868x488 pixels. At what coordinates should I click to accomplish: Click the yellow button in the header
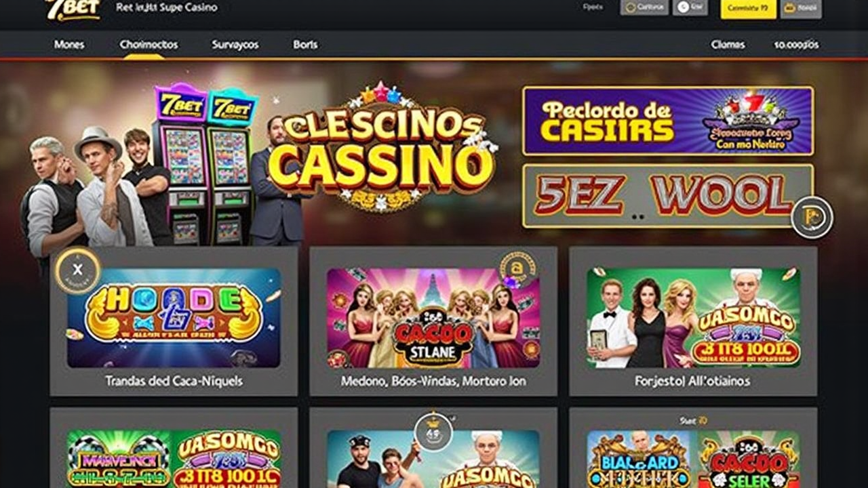pyautogui.click(x=748, y=8)
